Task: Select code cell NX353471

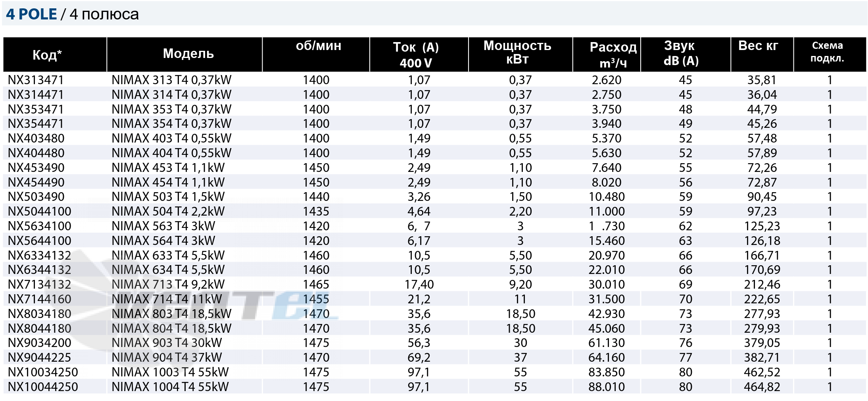Action: point(36,109)
